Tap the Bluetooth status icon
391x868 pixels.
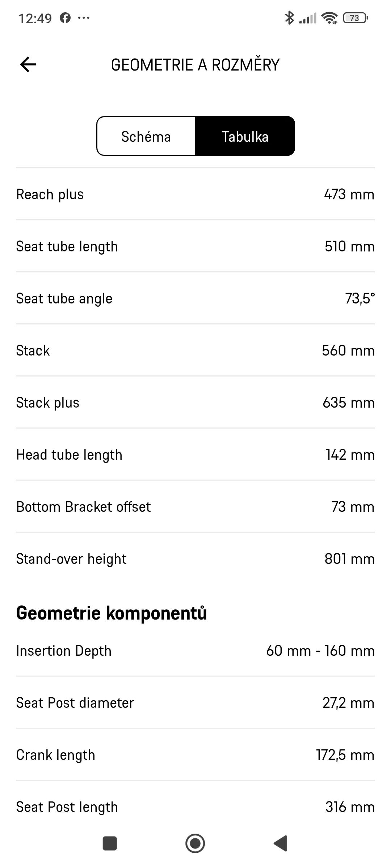tap(289, 18)
